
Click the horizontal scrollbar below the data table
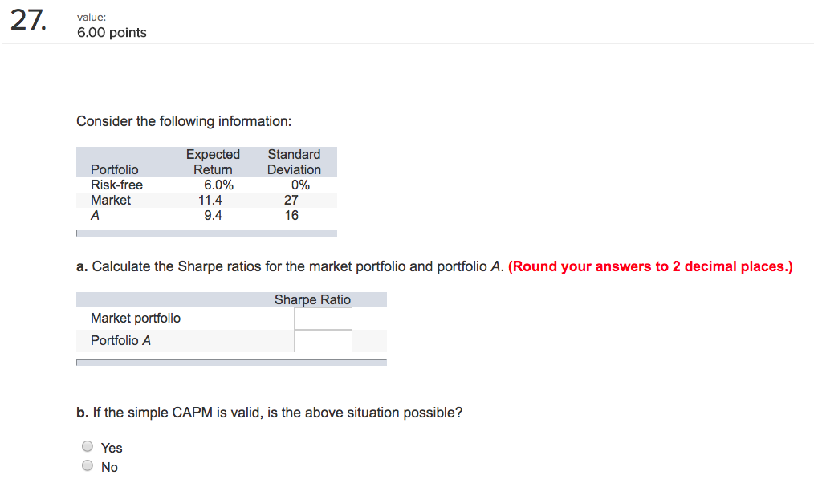[206, 232]
